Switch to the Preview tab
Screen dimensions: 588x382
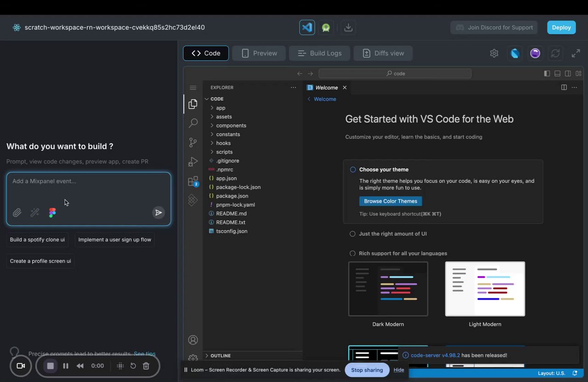259,53
